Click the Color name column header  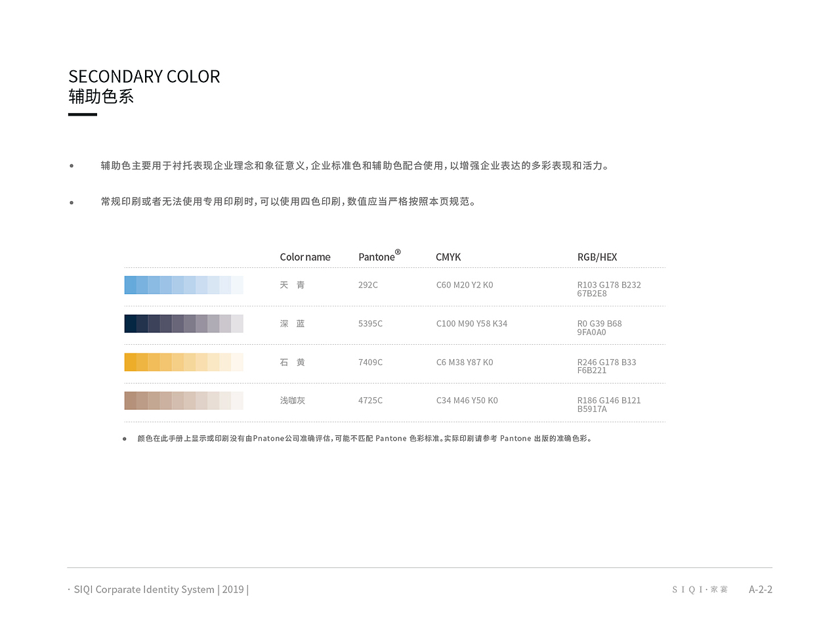tap(305, 257)
